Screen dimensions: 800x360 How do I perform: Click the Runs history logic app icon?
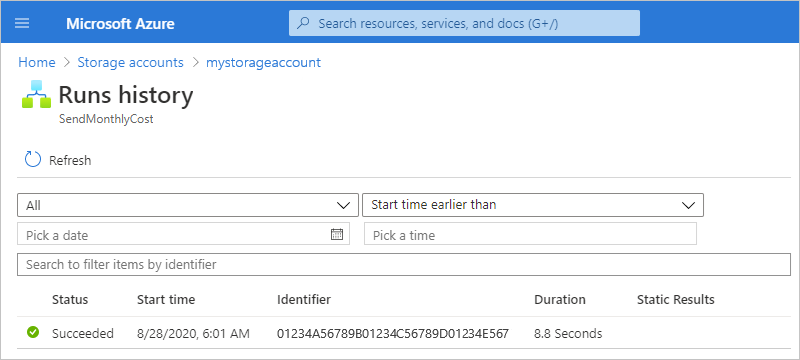point(36,94)
